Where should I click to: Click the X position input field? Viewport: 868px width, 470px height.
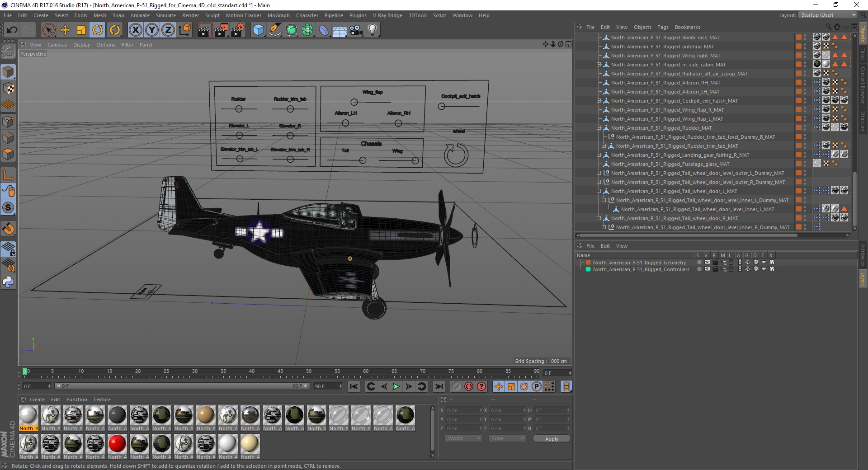coord(464,410)
